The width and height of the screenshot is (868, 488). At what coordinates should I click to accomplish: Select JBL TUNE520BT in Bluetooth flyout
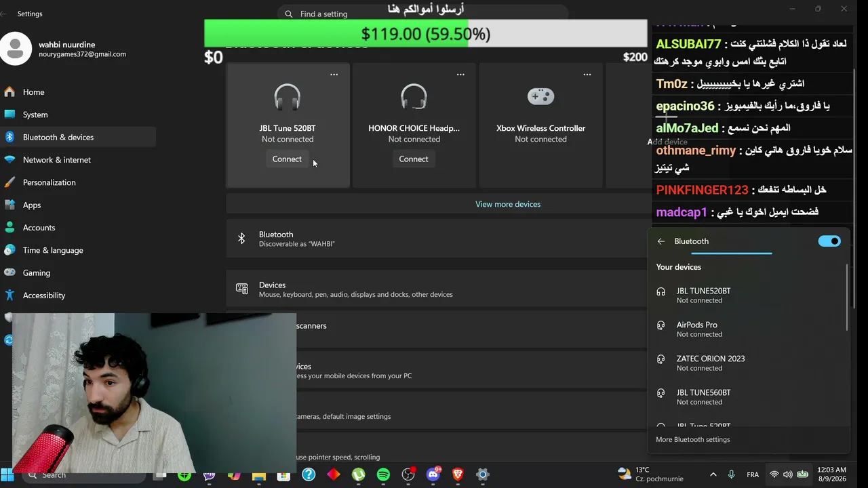[747, 295]
